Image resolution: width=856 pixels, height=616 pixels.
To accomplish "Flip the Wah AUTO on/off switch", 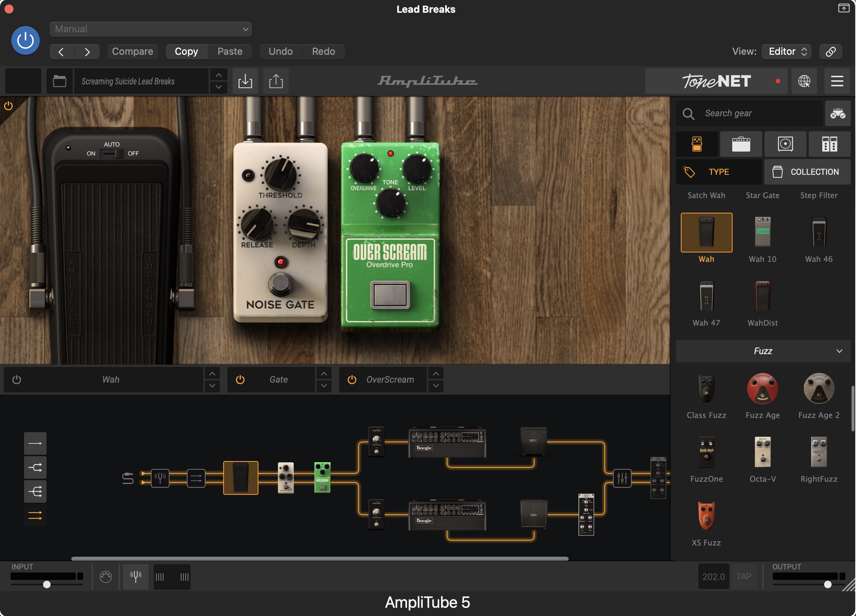I will pyautogui.click(x=112, y=153).
